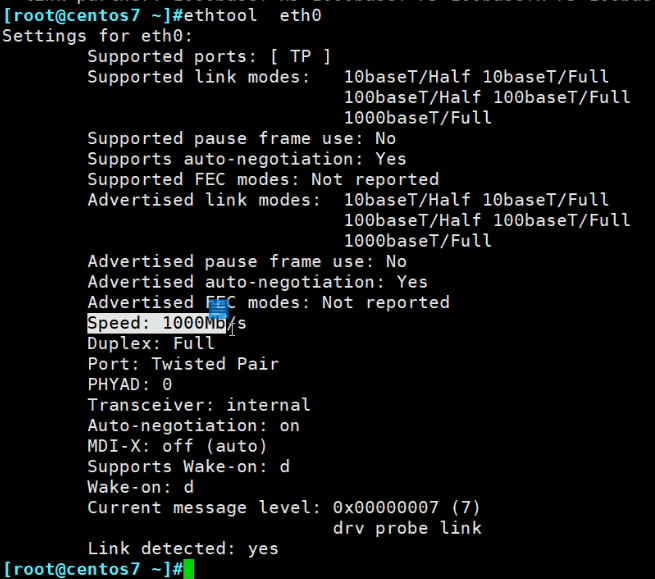655x579 pixels.
Task: Click the "Advertised pause frame use: No" line
Action: 247,261
